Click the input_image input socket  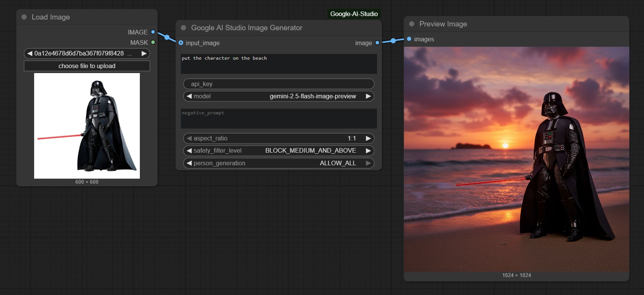point(181,43)
